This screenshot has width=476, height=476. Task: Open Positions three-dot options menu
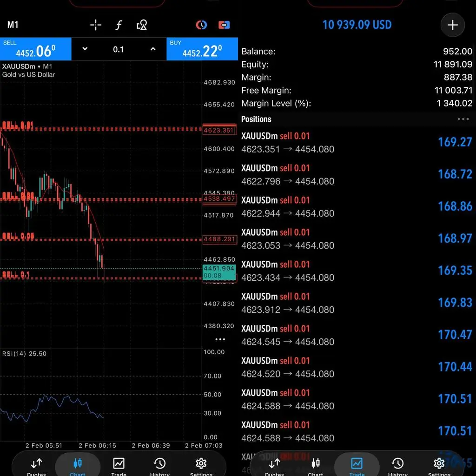[463, 119]
